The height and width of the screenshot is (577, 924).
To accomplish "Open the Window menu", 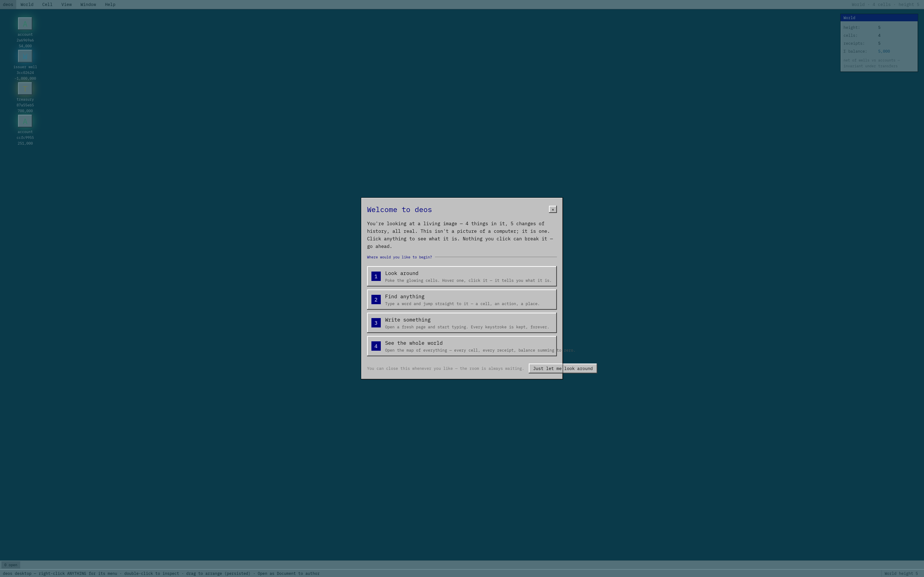I will coord(88,5).
